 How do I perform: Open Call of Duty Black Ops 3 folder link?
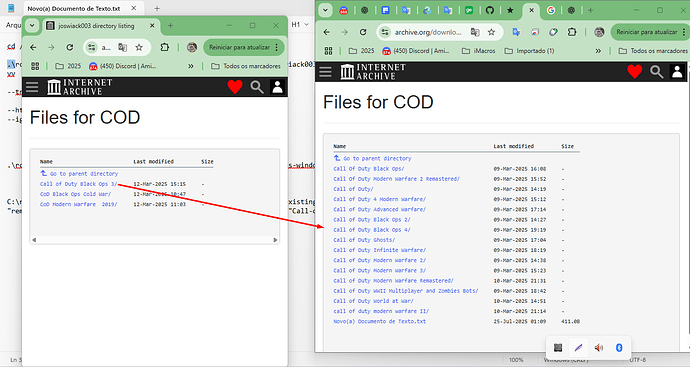pos(78,184)
